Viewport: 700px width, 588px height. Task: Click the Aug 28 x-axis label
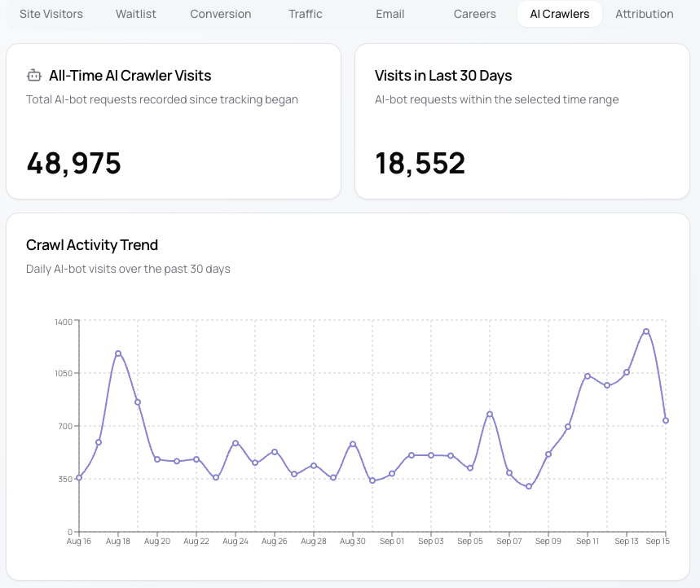coord(314,541)
